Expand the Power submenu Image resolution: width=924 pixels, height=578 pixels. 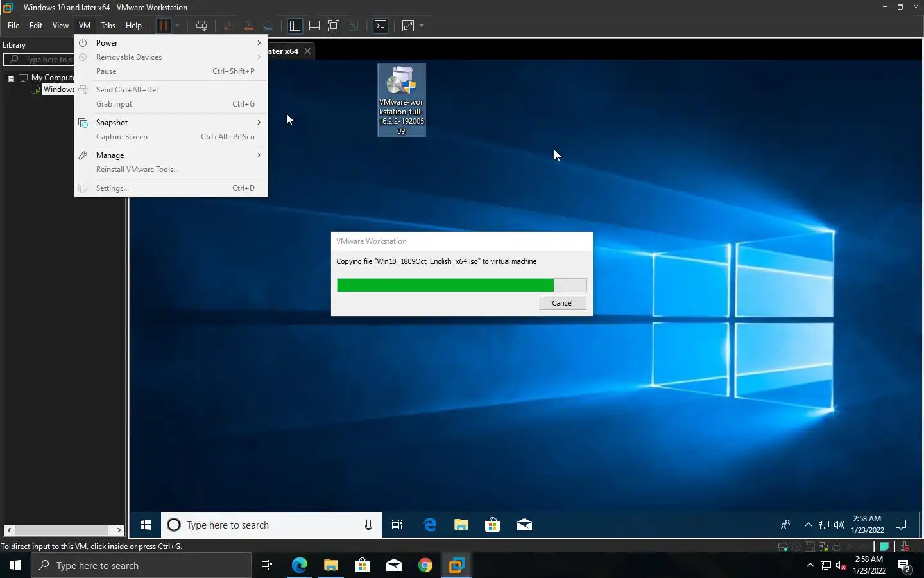pyautogui.click(x=171, y=43)
